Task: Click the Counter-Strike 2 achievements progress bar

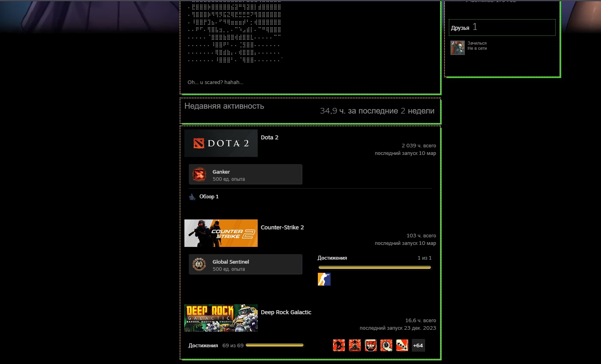Action: click(x=375, y=267)
